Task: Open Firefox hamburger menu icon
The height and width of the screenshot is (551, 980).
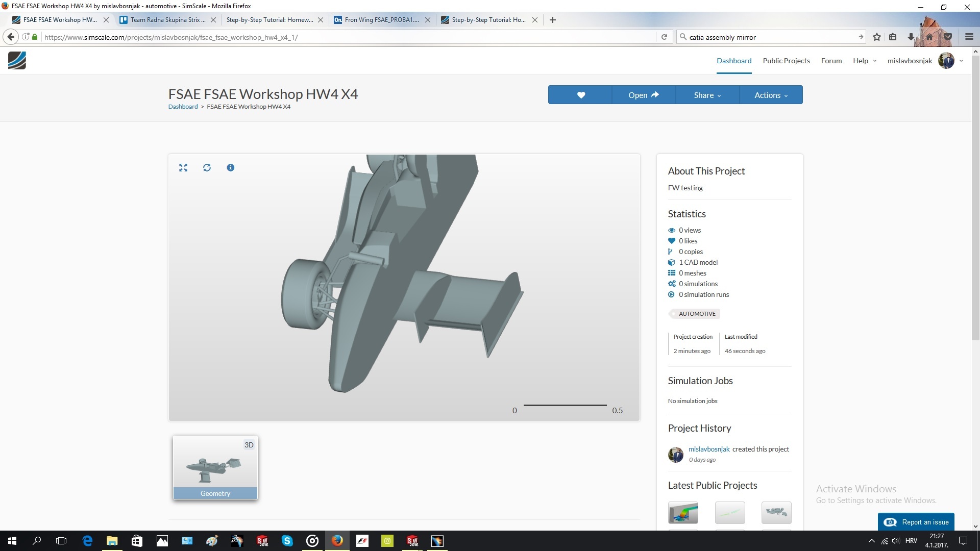Action: click(x=969, y=37)
